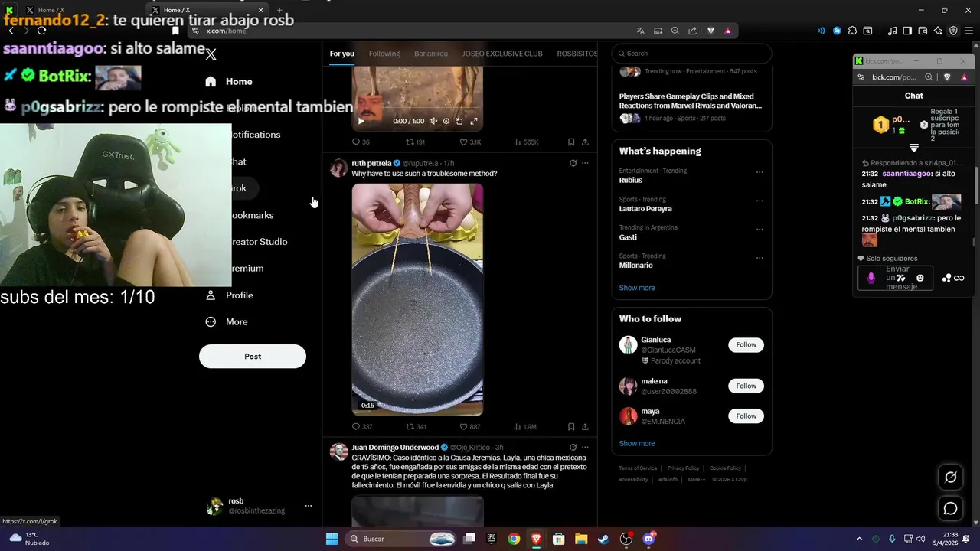Open Grok actions on ruth putrela post
This screenshot has width=980, height=551.
point(573,163)
